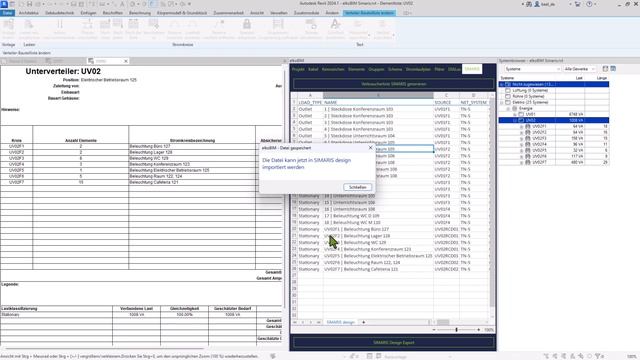Open Kabel tab in ekoBIM panel

point(313,69)
